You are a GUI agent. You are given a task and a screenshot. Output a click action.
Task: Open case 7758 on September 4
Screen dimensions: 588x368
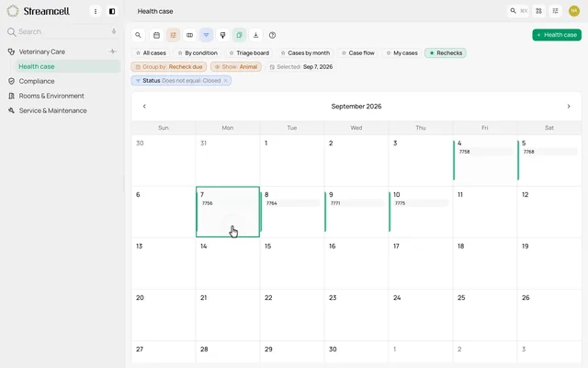coord(485,152)
